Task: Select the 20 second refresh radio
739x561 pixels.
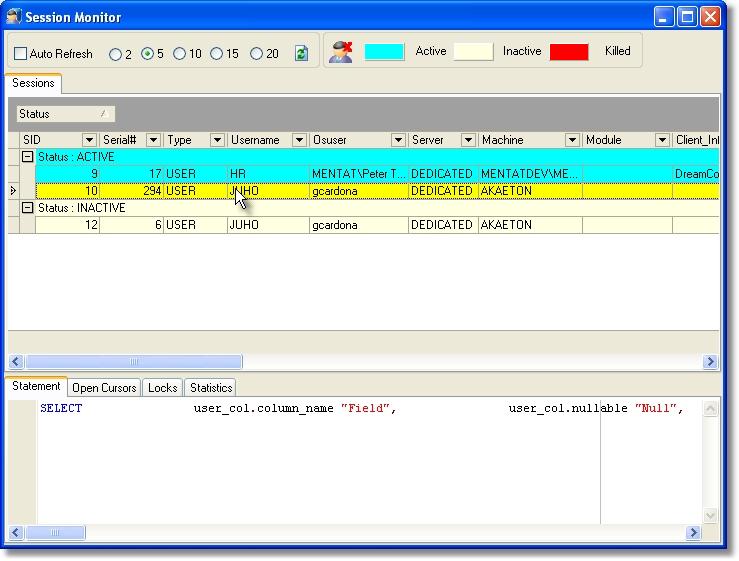Action: (x=256, y=54)
